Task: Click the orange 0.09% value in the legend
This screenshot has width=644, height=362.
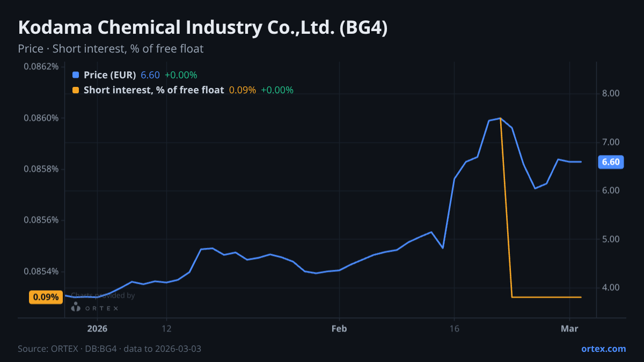Action: coord(243,90)
